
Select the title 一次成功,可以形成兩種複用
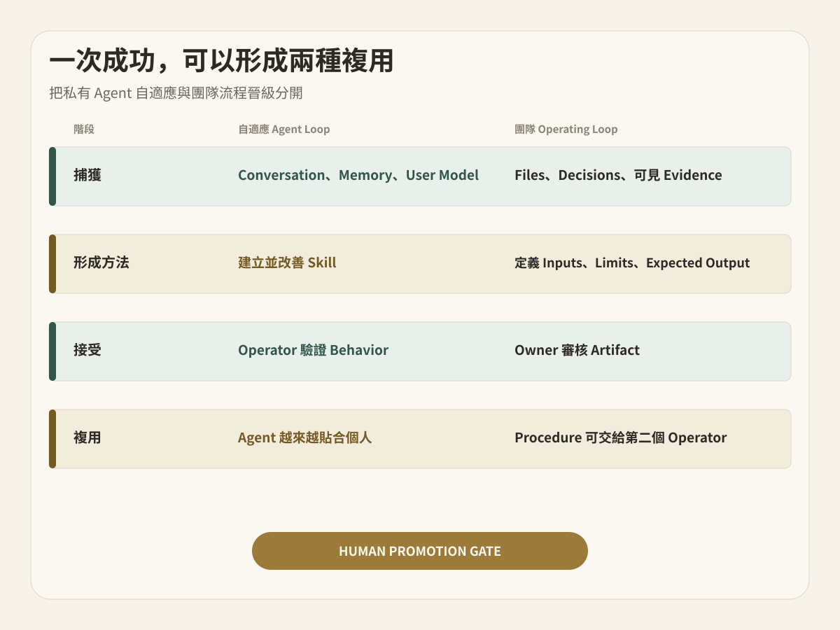pos(221,62)
